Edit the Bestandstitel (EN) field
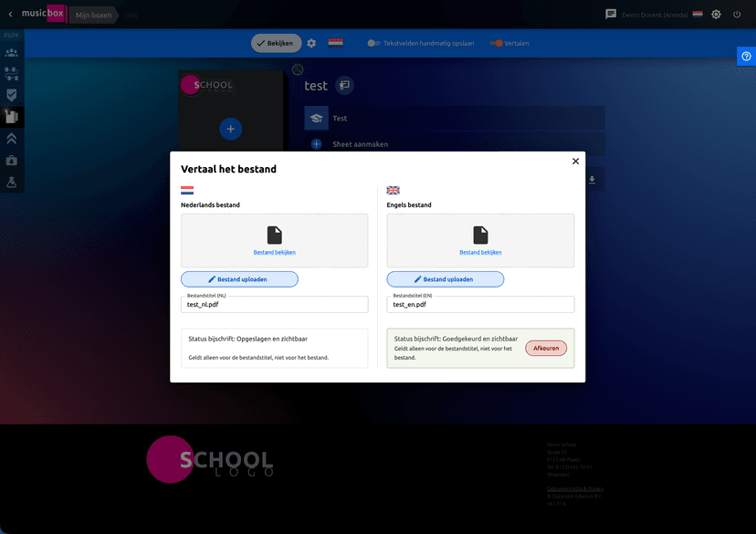 480,304
